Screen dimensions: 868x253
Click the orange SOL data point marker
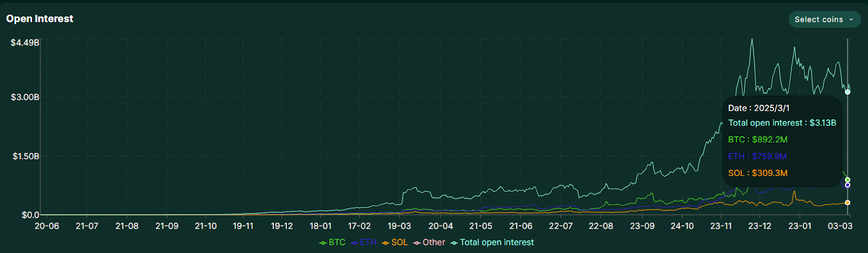[847, 203]
